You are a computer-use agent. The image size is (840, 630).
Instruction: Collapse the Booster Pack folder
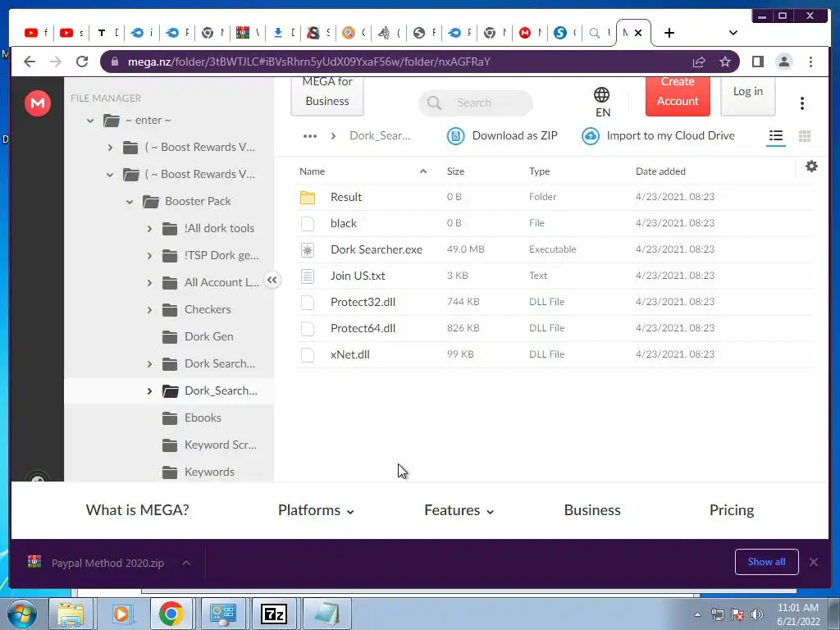tap(130, 202)
